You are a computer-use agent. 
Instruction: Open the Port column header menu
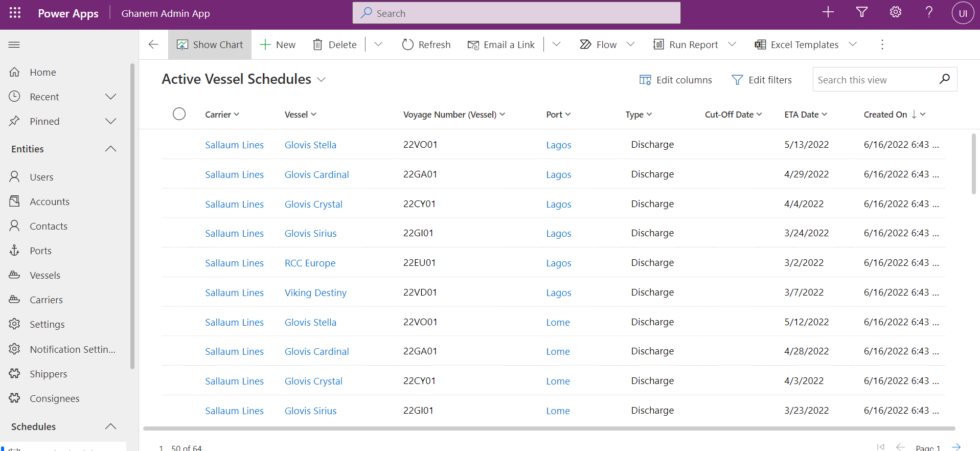pyautogui.click(x=558, y=115)
